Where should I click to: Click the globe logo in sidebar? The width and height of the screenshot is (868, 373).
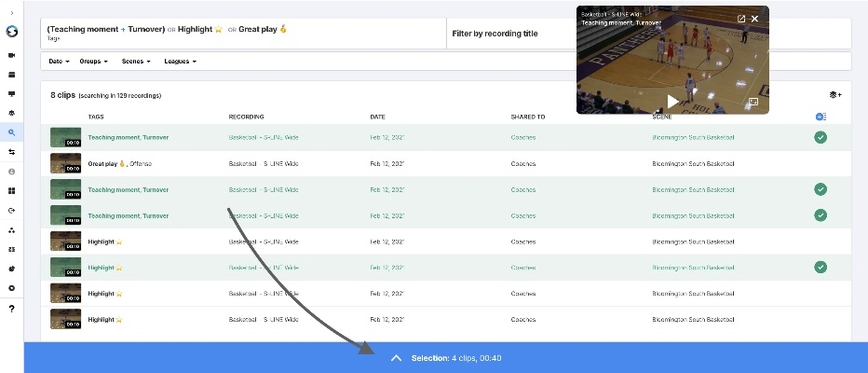coord(11,31)
